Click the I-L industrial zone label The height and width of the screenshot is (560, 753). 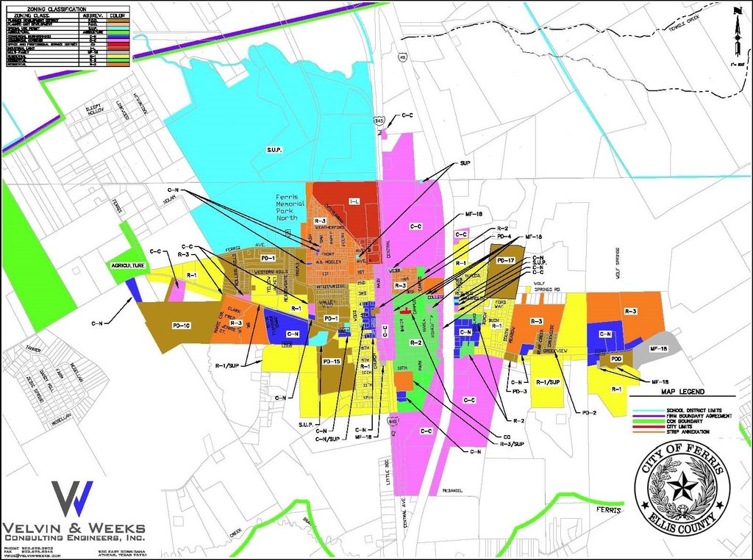355,201
